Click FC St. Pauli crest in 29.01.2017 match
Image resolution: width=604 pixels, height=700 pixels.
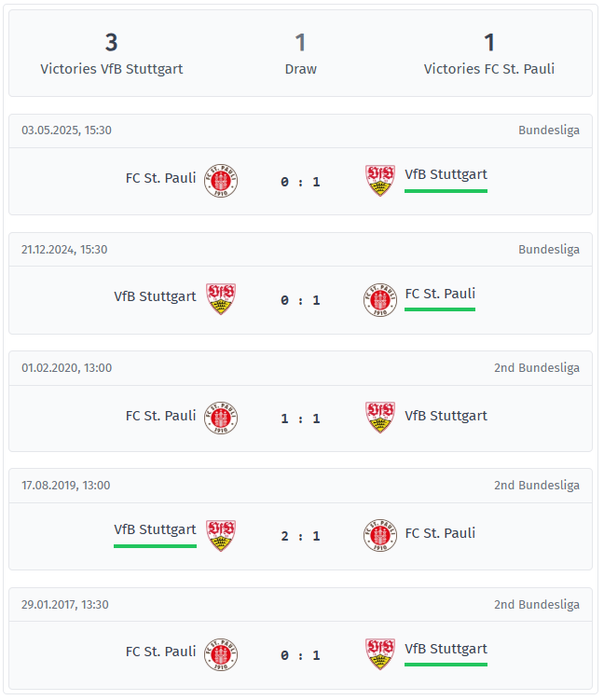point(221,654)
